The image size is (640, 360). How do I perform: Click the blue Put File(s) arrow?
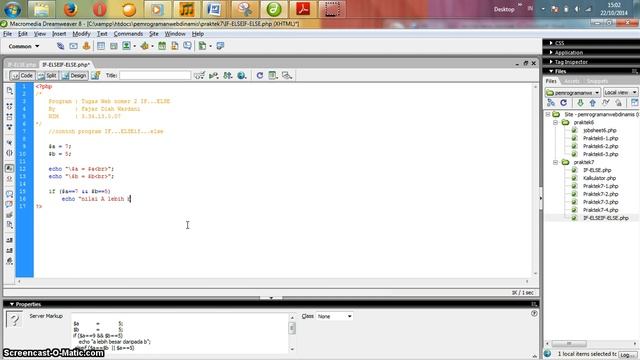pyautogui.click(x=593, y=103)
